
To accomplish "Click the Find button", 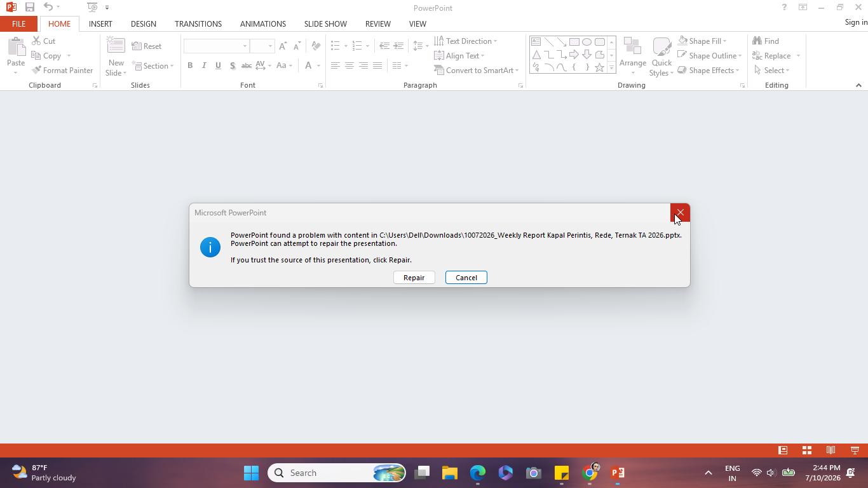I will 766,41.
